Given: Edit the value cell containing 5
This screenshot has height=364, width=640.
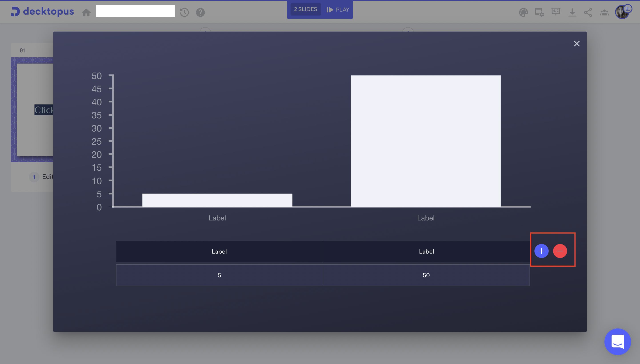Looking at the screenshot, I should [x=220, y=275].
